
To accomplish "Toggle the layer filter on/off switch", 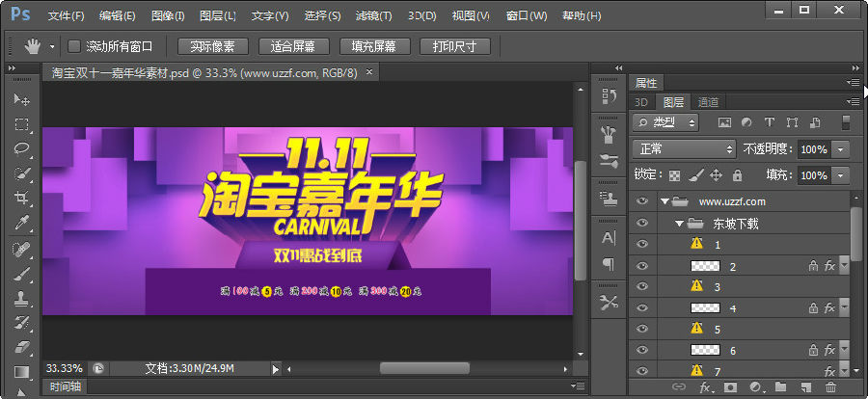I will [x=845, y=122].
